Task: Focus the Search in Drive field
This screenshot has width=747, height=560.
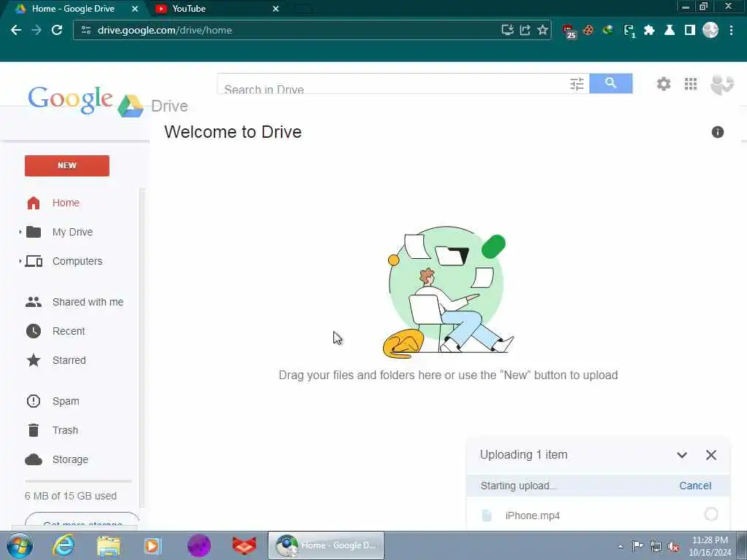Action: point(393,85)
